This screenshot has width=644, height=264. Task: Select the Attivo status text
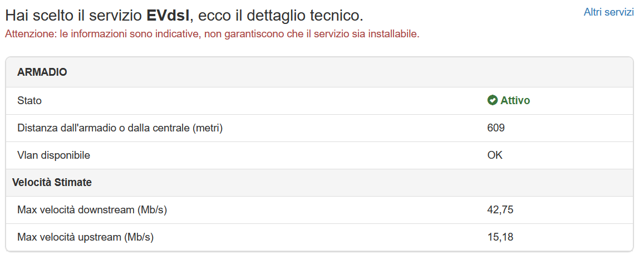[x=515, y=101]
